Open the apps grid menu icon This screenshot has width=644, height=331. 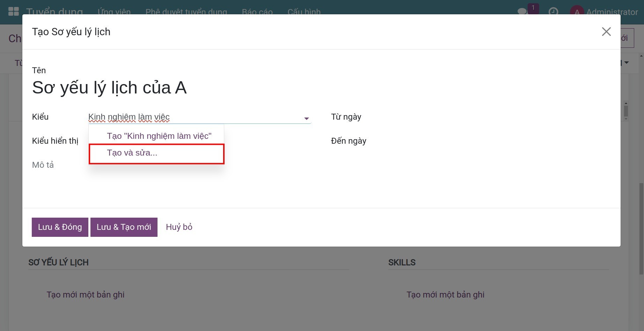coord(13,11)
